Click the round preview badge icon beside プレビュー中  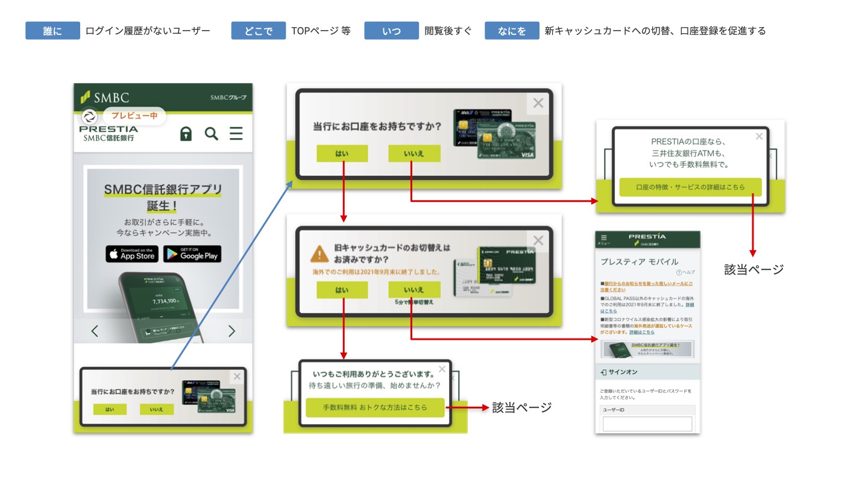coord(90,116)
